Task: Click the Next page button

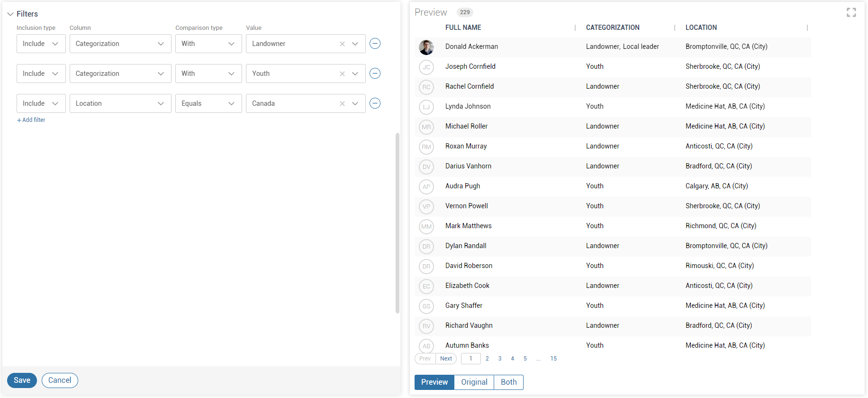Action: 446,359
